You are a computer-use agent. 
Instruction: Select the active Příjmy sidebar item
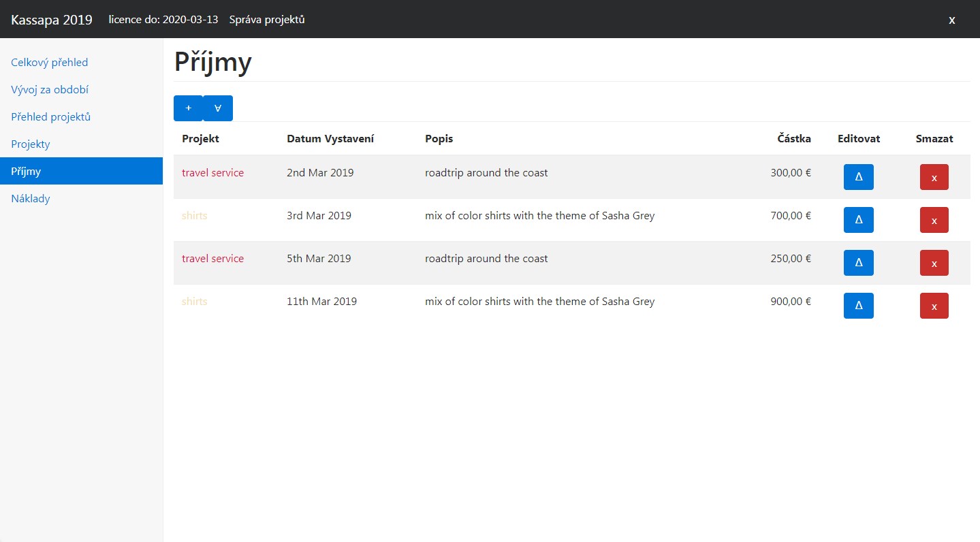[x=26, y=172]
